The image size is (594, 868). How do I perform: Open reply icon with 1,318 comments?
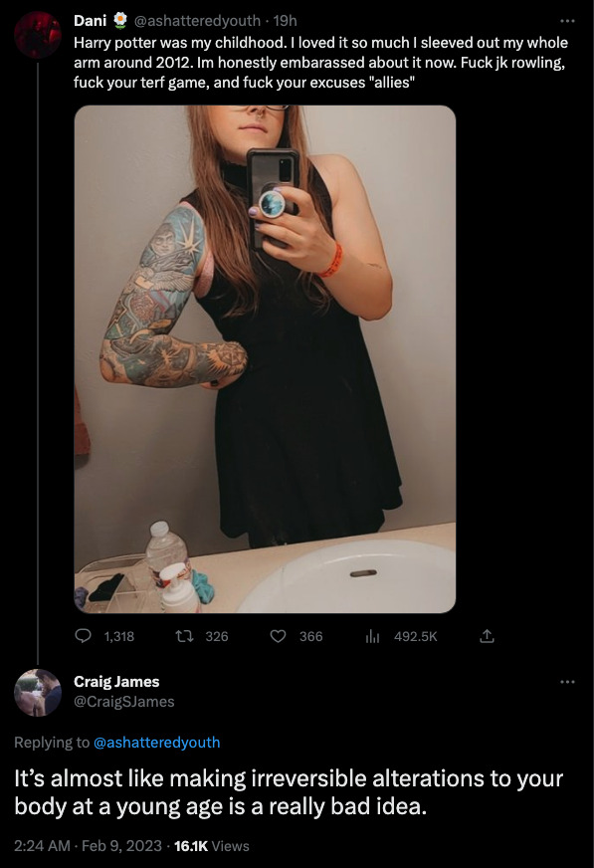[83, 636]
